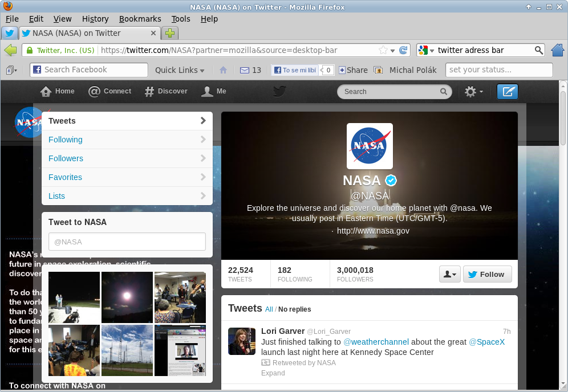This screenshot has width=568, height=392.
Task: Click the Facebook toolbar home icon
Action: [223, 70]
